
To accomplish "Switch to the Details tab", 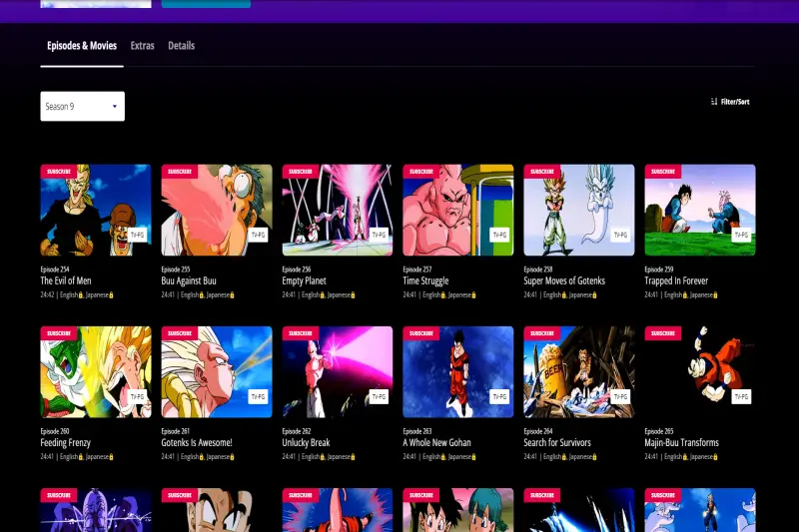I will click(182, 46).
